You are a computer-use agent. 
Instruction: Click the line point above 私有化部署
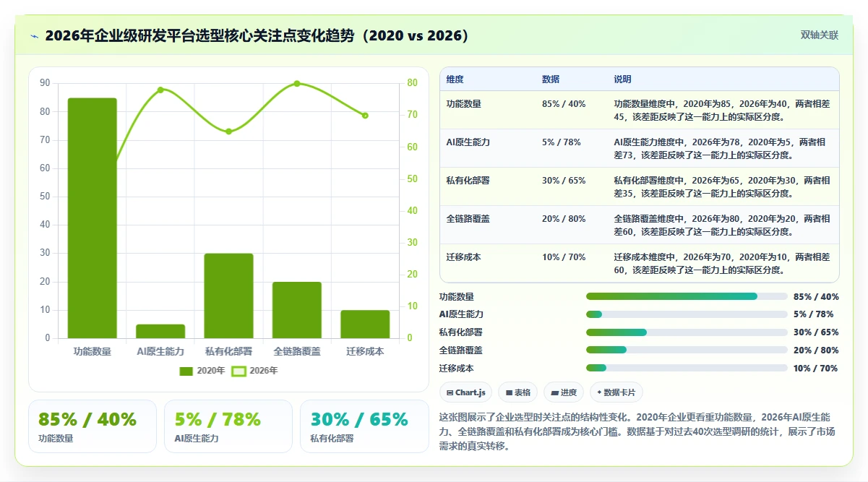pyautogui.click(x=228, y=132)
